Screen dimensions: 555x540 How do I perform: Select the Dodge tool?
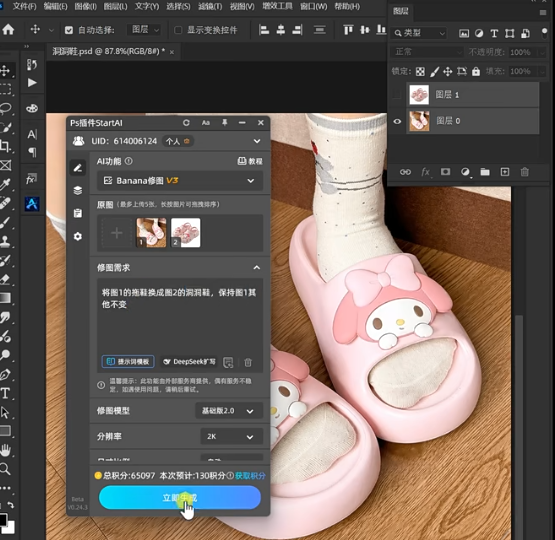coord(5,355)
